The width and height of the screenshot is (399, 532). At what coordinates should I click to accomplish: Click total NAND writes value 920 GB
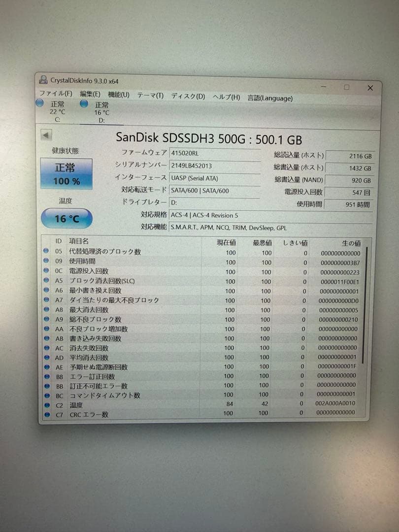click(x=350, y=180)
